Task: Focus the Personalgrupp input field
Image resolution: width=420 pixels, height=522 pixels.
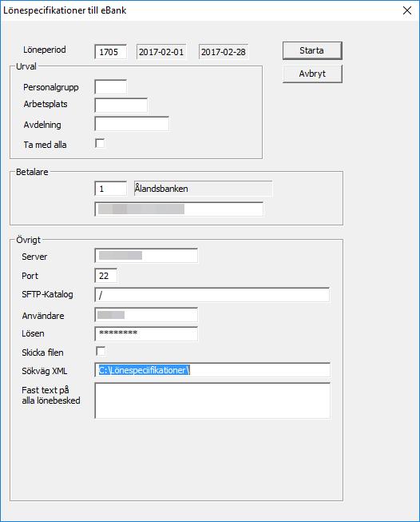Action: point(111,87)
